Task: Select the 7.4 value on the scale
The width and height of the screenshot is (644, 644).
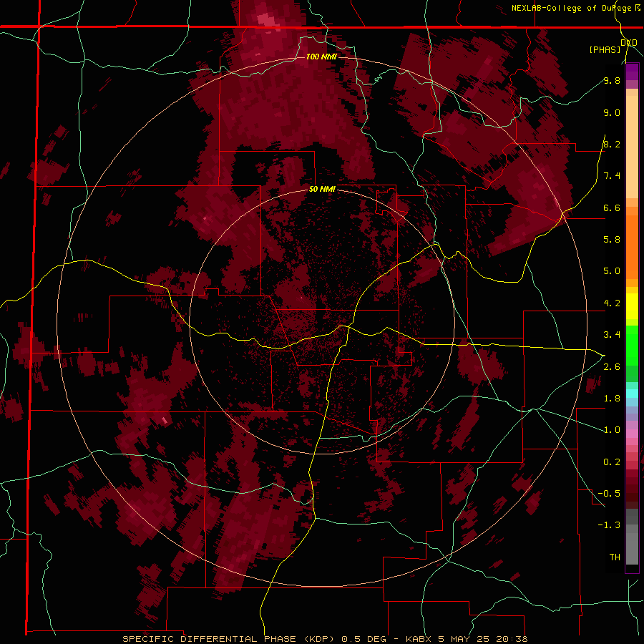Action: pos(612,176)
